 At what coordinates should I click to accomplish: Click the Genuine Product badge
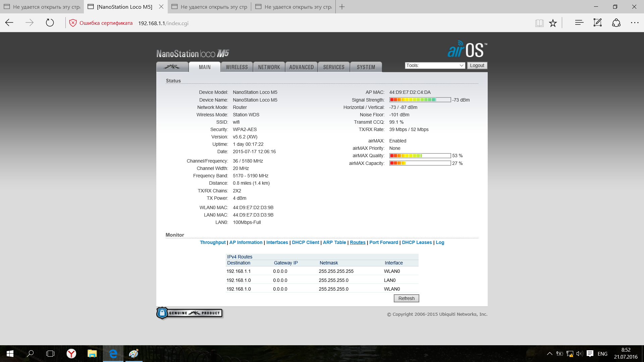tap(190, 313)
